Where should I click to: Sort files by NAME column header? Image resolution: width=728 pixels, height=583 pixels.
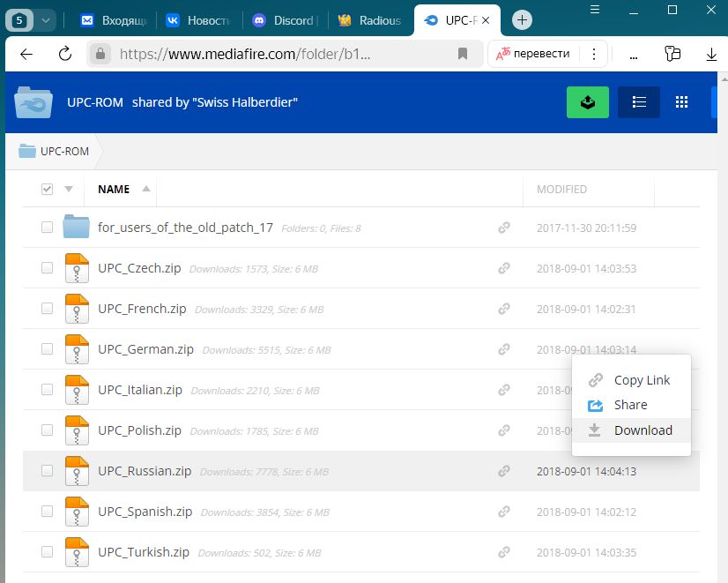point(114,189)
